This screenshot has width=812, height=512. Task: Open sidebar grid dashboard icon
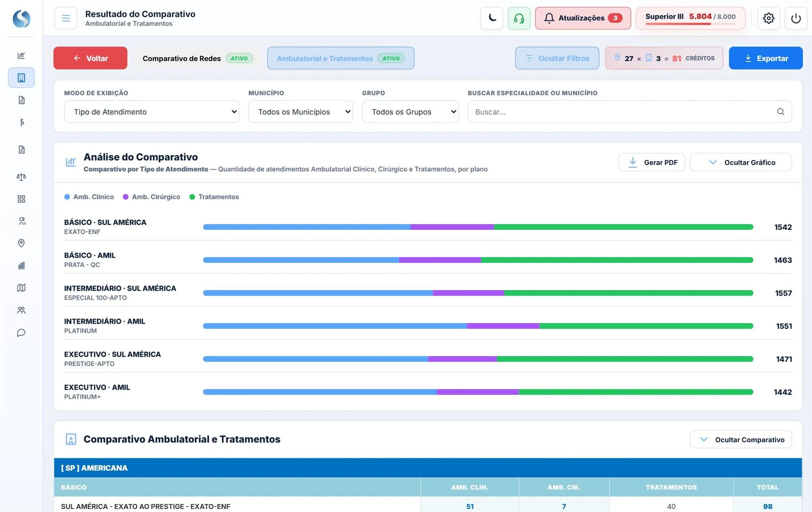(x=21, y=199)
